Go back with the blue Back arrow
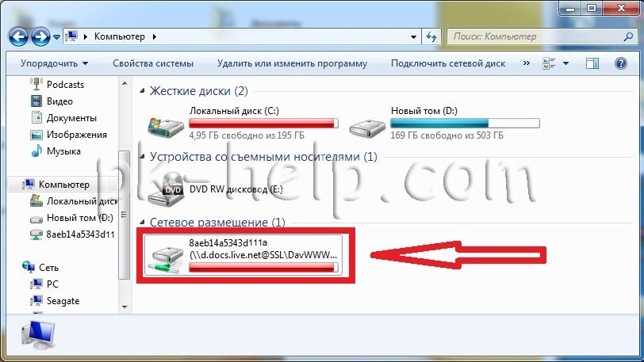The height and width of the screenshot is (362, 644). click(x=18, y=37)
